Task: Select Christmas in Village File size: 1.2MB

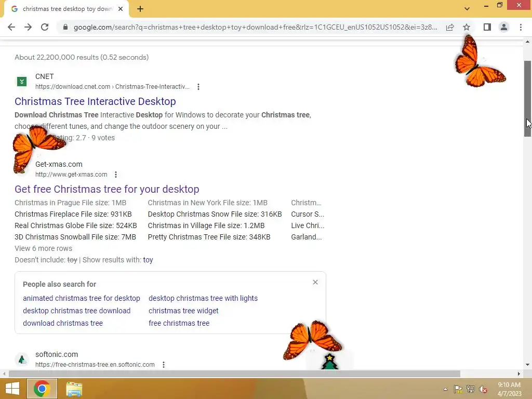Action: pos(206,225)
